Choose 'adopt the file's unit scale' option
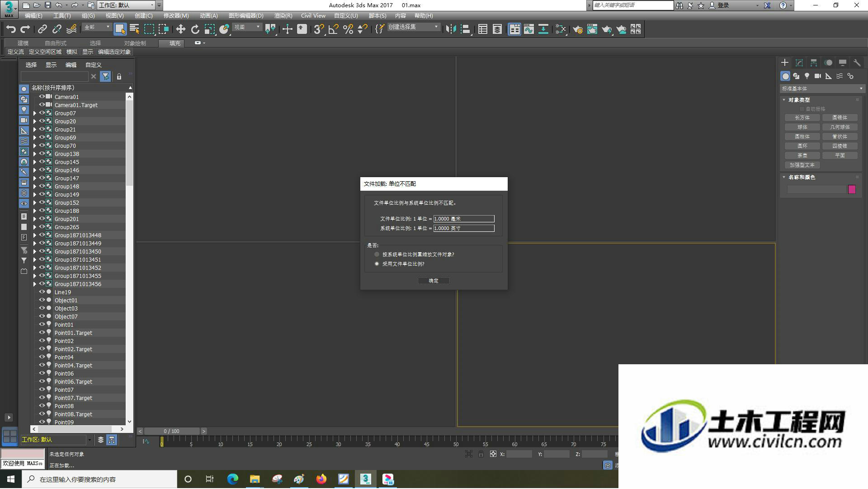The image size is (868, 489). pyautogui.click(x=377, y=263)
